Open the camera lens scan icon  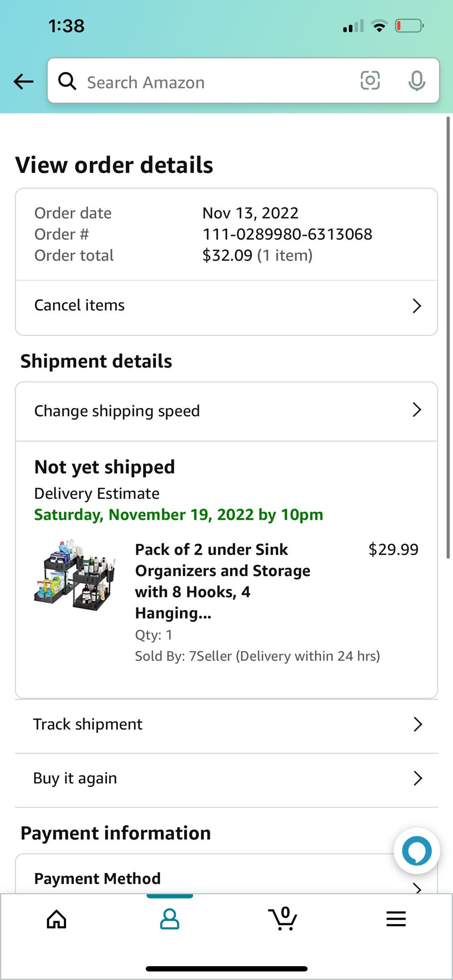click(370, 81)
